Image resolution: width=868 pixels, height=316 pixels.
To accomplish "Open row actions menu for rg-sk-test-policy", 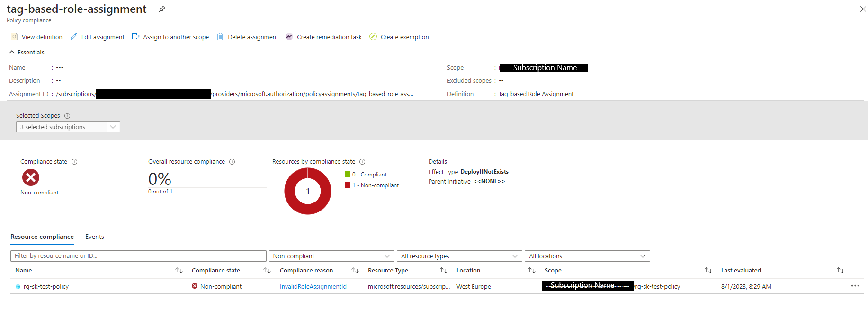I will tap(855, 286).
